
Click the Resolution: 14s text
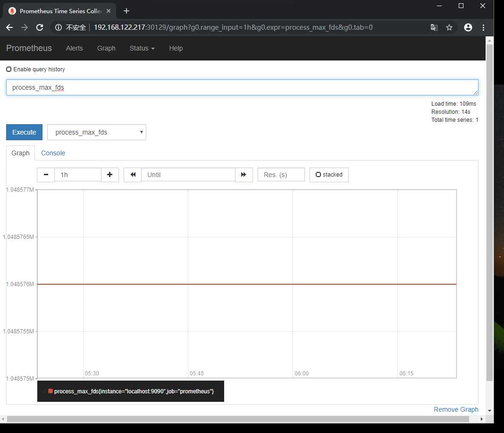point(451,111)
